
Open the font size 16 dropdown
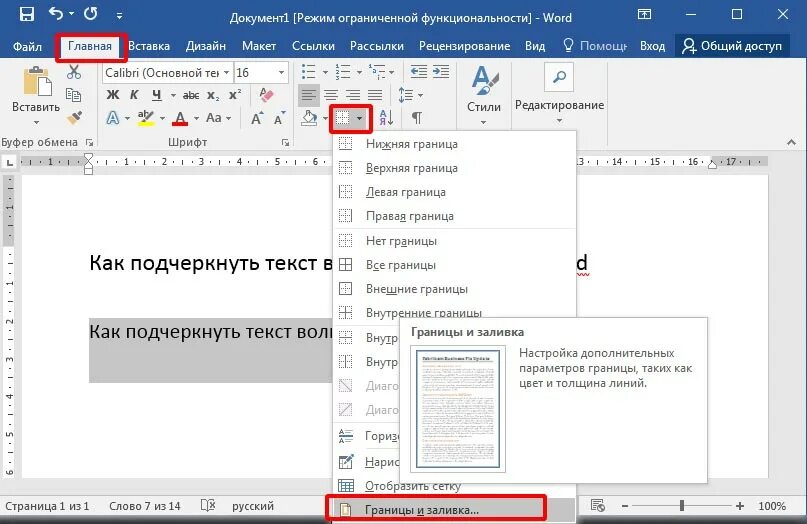tap(281, 73)
